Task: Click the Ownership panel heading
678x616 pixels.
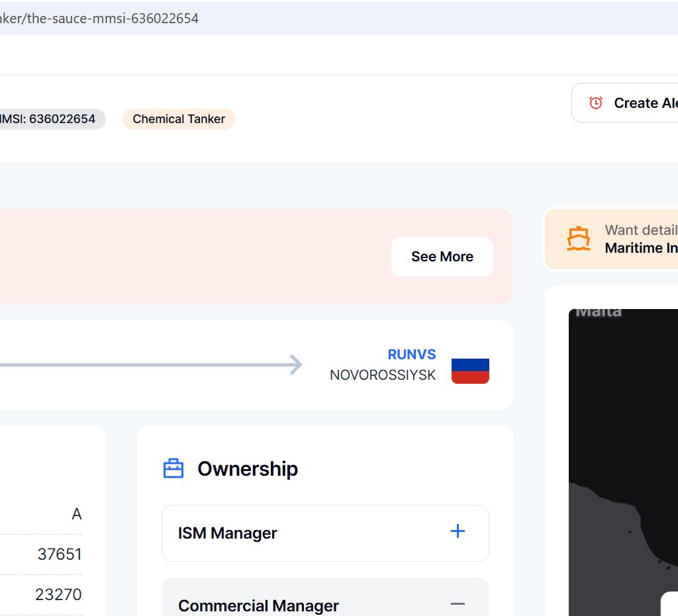Action: [248, 468]
